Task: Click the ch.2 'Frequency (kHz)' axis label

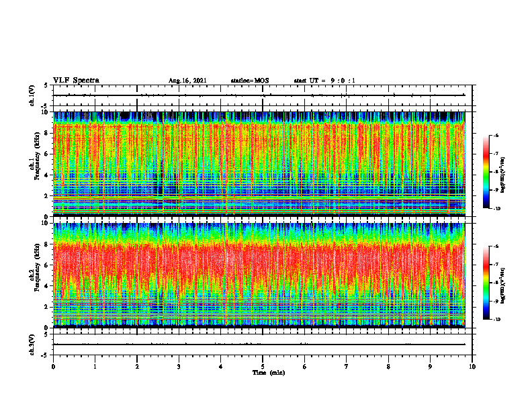Action: [x=37, y=267]
